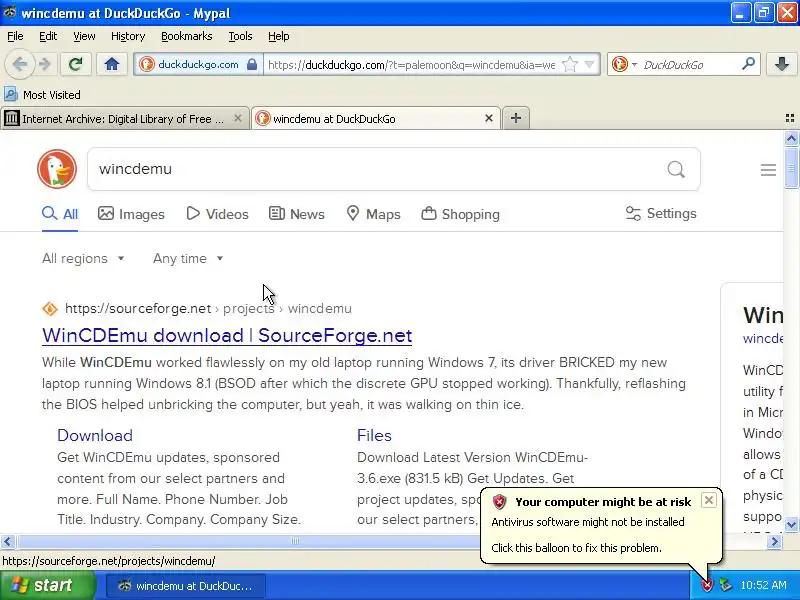Click into the wincdemu search query field

pyautogui.click(x=378, y=169)
